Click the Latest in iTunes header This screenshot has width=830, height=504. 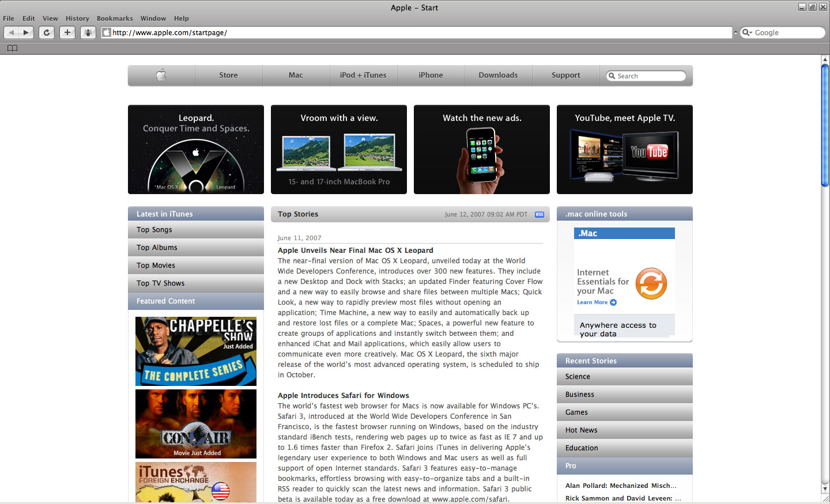(196, 214)
